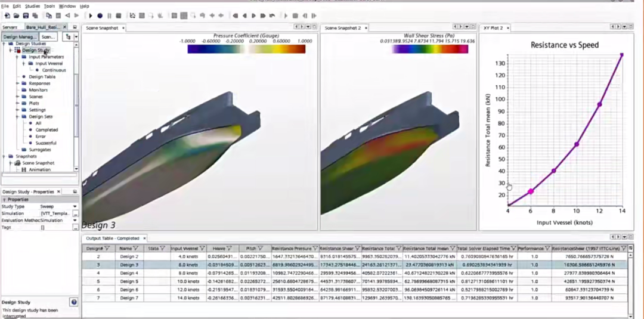Expand the Responses folder
The image size is (644, 319).
(17, 83)
